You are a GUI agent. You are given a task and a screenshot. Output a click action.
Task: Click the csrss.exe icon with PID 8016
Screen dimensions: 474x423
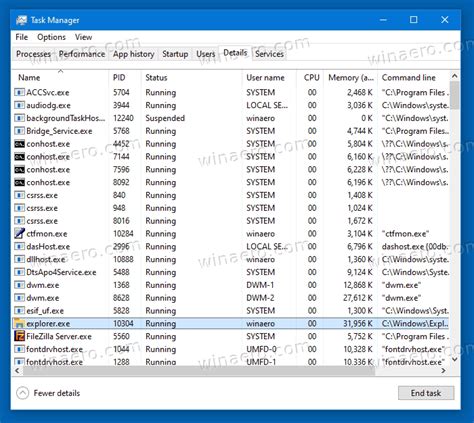[x=19, y=221]
